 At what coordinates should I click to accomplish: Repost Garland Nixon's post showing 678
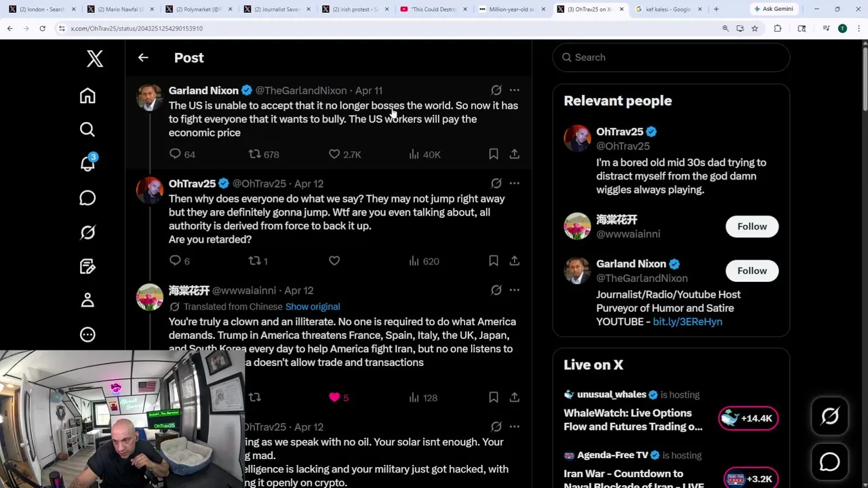tap(264, 155)
